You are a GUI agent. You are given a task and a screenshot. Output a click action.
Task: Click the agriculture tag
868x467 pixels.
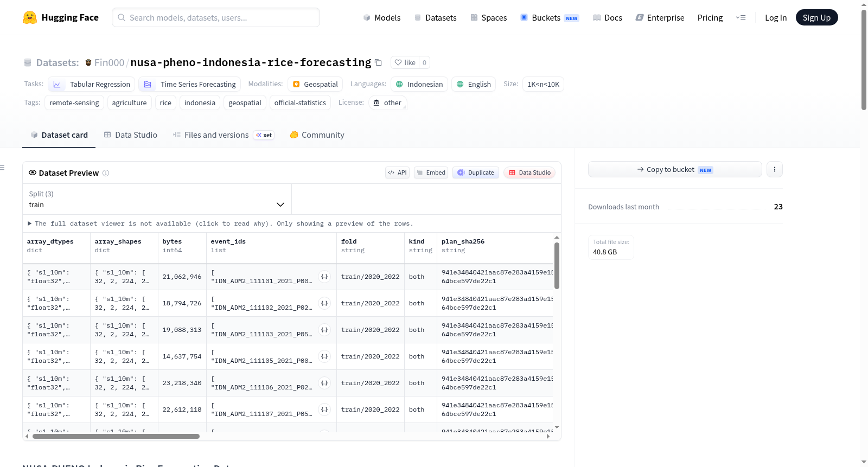point(129,103)
